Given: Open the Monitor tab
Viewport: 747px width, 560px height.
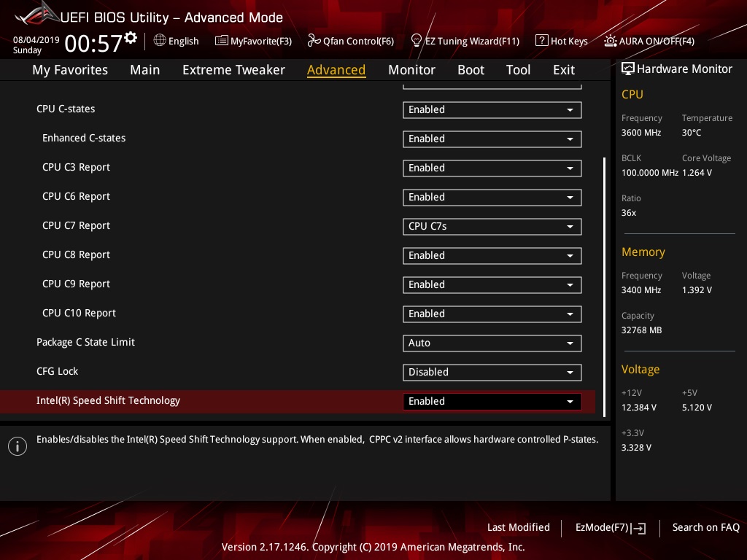Looking at the screenshot, I should pyautogui.click(x=411, y=70).
